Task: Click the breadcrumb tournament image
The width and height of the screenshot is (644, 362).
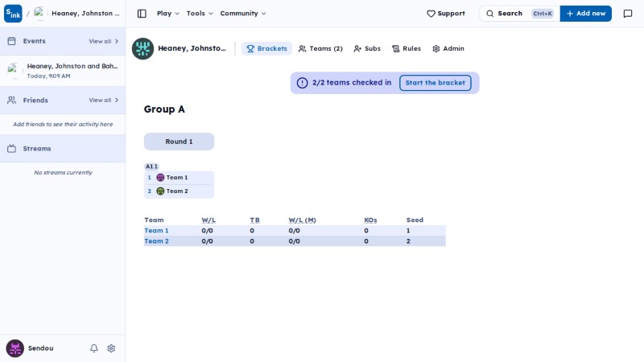Action: [39, 14]
